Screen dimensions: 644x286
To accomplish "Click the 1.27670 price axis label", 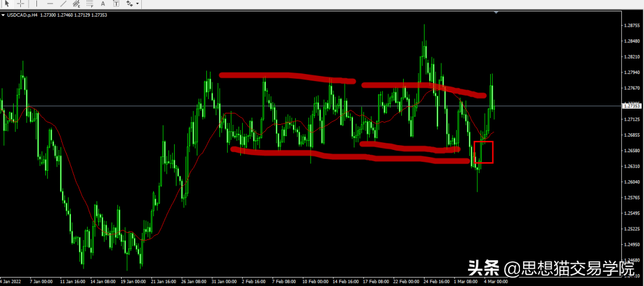I will [x=631, y=88].
